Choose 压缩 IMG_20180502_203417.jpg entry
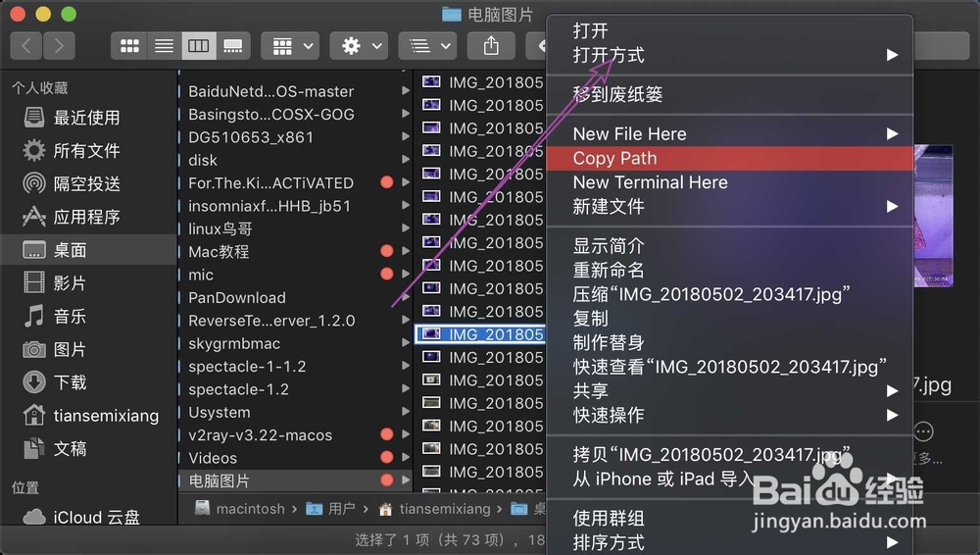The image size is (980, 555). pyautogui.click(x=729, y=294)
